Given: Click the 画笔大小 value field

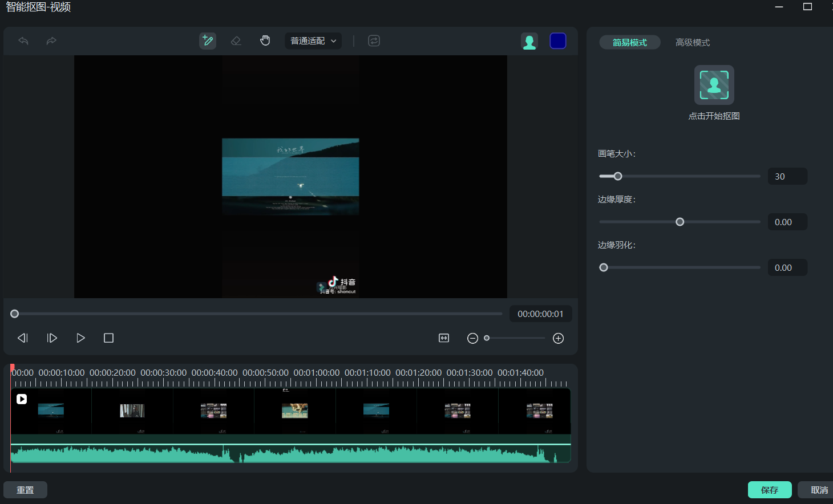Looking at the screenshot, I should pos(787,176).
